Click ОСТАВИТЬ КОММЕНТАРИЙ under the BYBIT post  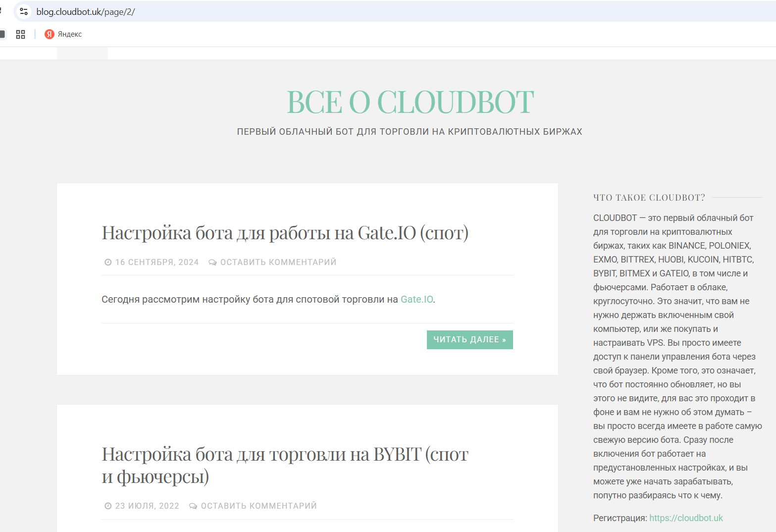tap(259, 506)
